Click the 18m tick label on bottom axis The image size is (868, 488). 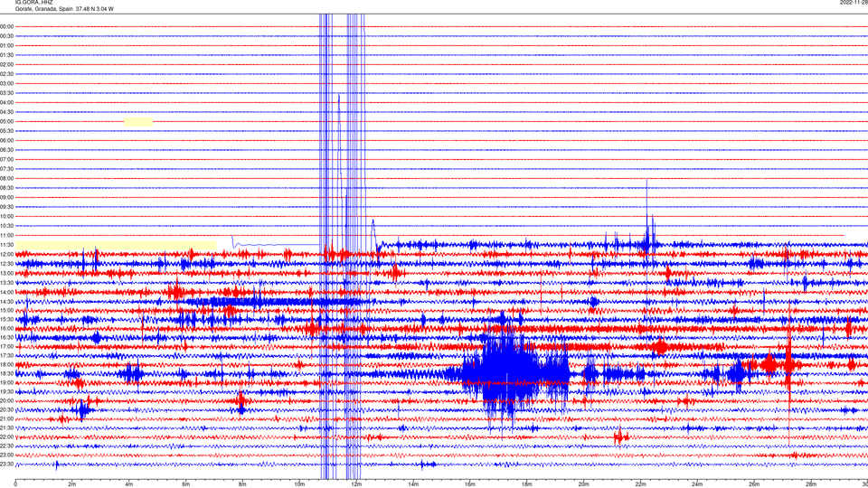(526, 484)
